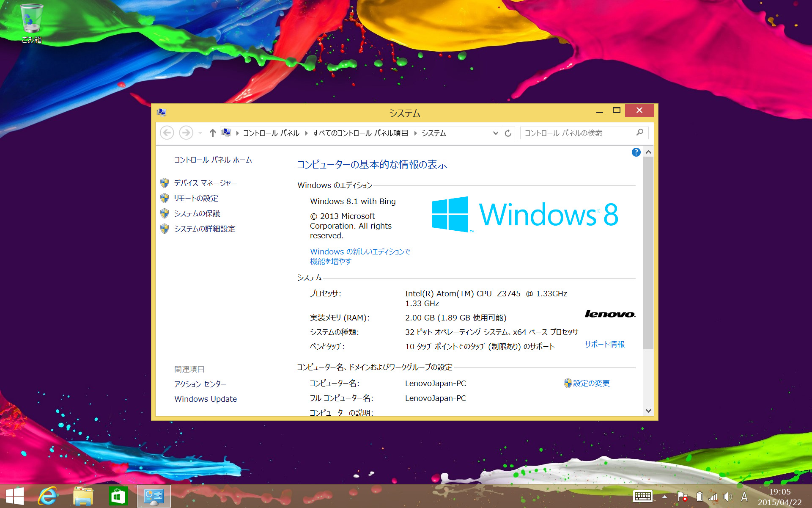
Task: Open システムの保護 link
Action: click(x=197, y=214)
